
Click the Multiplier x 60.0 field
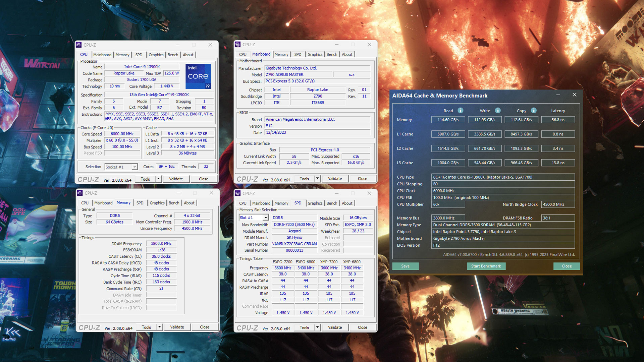(122, 140)
